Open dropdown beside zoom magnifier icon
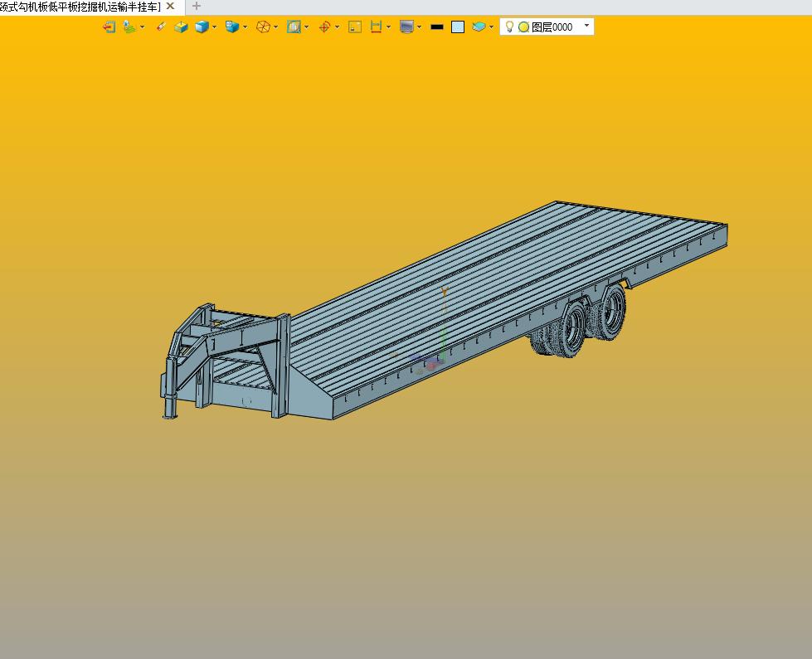 point(307,27)
